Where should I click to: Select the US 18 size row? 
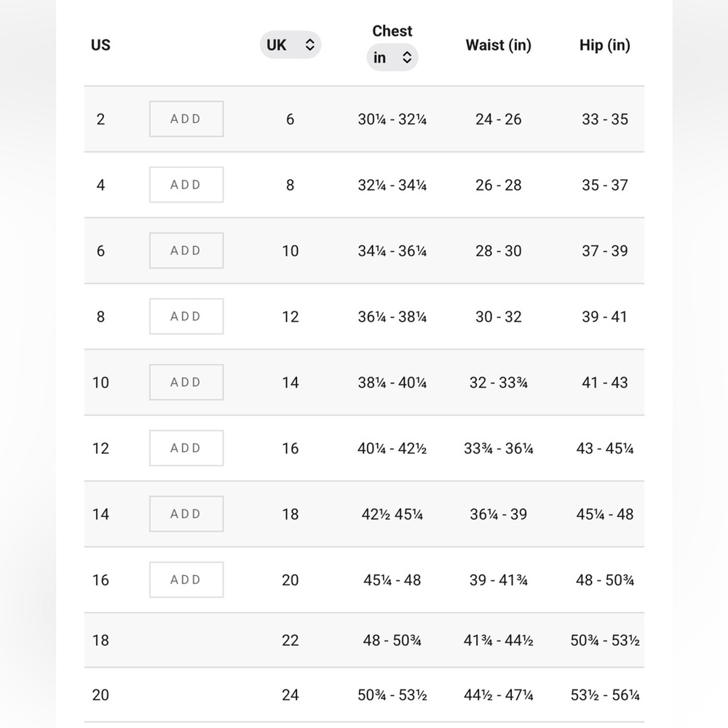pyautogui.click(x=365, y=640)
